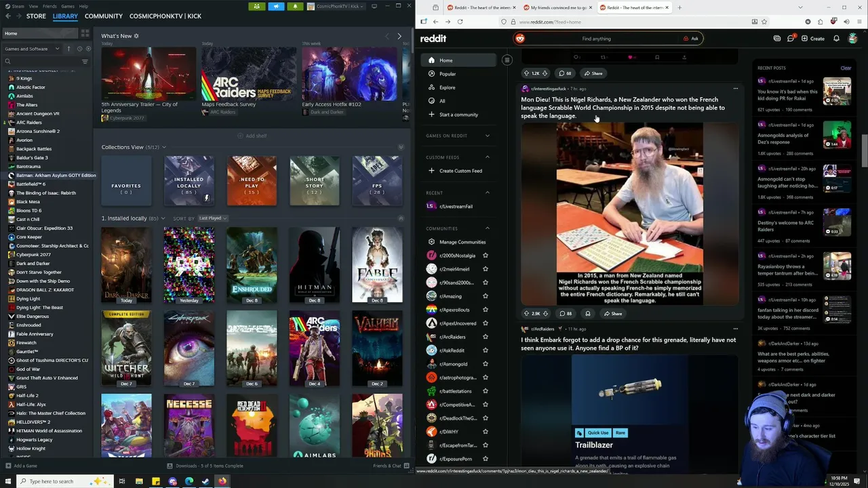Viewport: 868px width, 488px height.
Task: Click Add shelf in Steam library
Action: coord(252,136)
